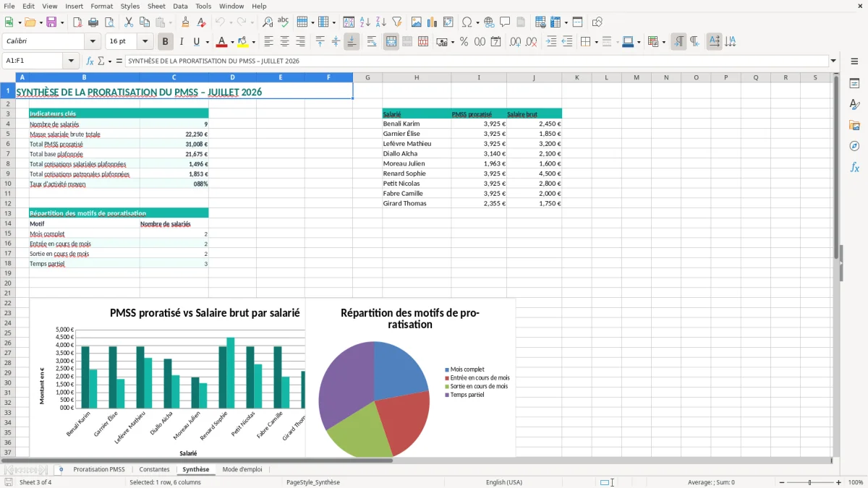Toggle right-to-left text direction
The image size is (868, 488).
pyautogui.click(x=694, y=42)
